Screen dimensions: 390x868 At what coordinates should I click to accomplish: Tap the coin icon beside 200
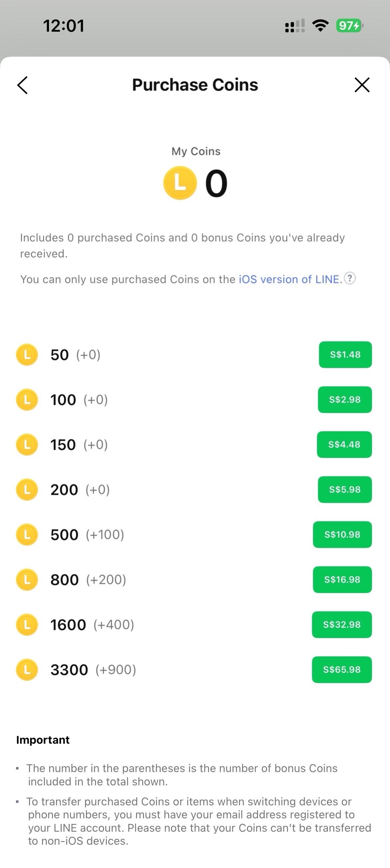tap(27, 489)
